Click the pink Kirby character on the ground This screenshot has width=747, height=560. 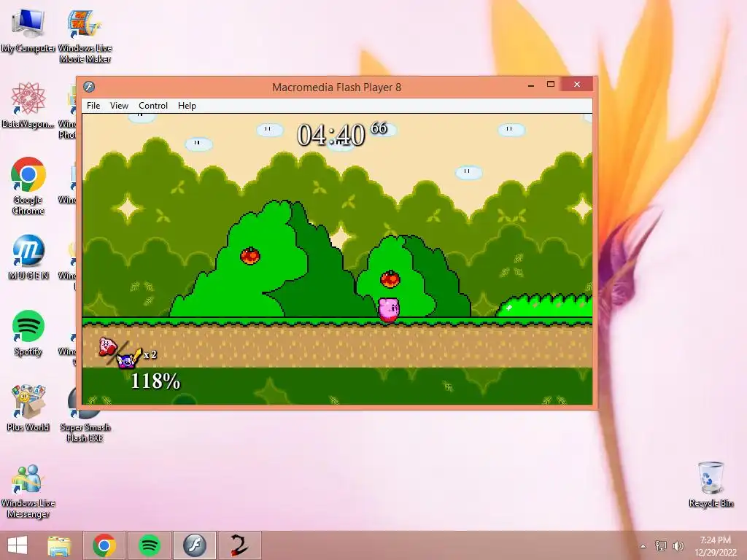coord(389,310)
